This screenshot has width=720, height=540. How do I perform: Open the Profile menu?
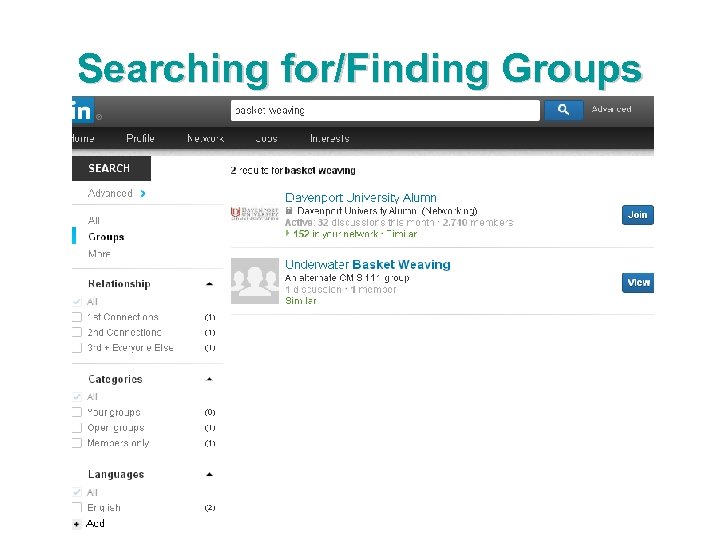140,138
